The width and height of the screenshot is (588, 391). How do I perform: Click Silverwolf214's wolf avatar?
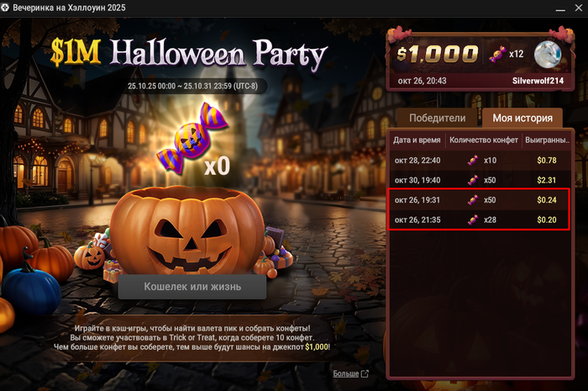tap(548, 55)
